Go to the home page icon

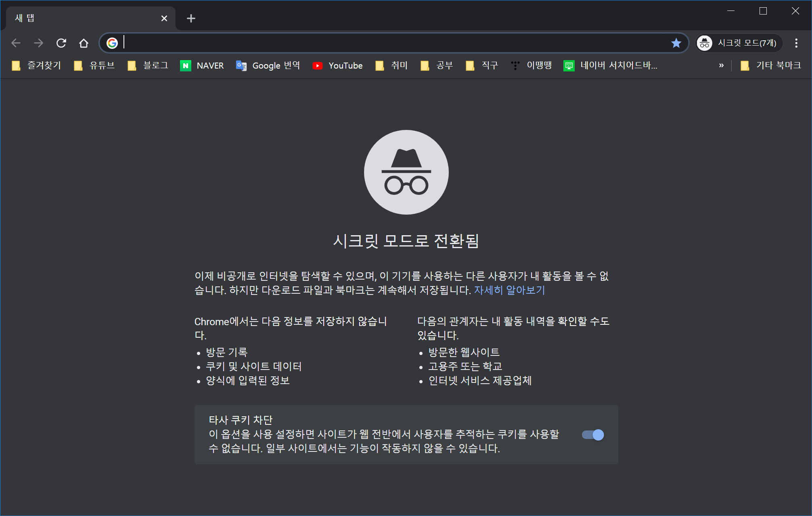pos(84,43)
